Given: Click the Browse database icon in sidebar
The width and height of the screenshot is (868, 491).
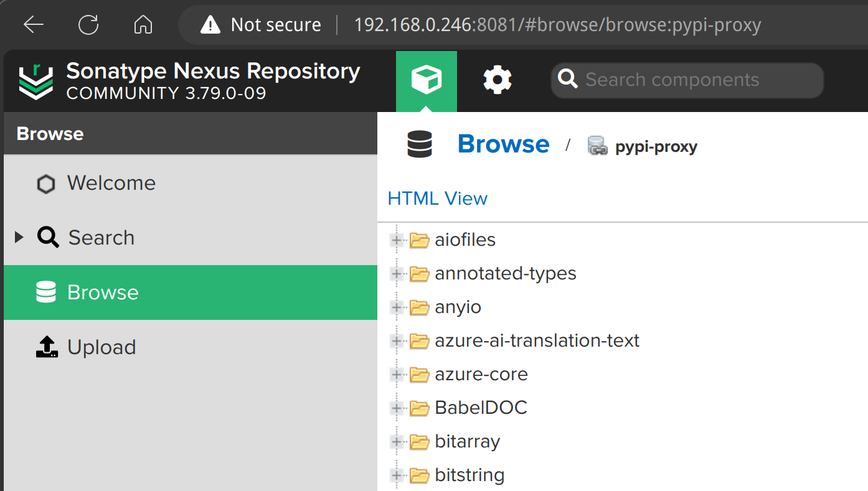Looking at the screenshot, I should tap(46, 292).
